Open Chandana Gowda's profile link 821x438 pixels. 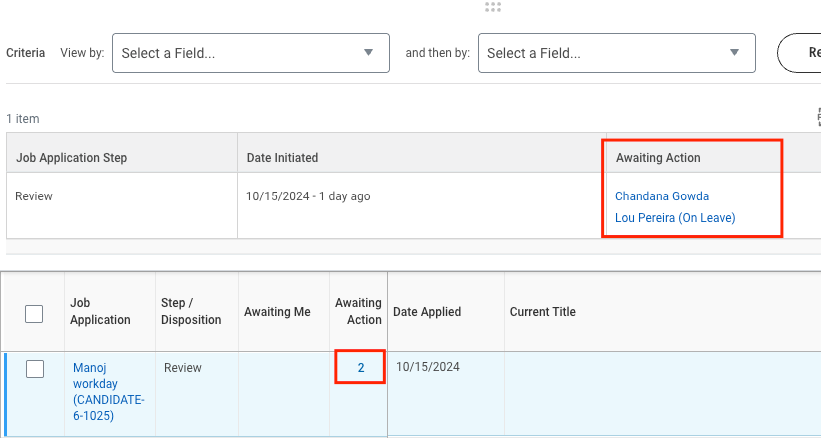pos(662,196)
